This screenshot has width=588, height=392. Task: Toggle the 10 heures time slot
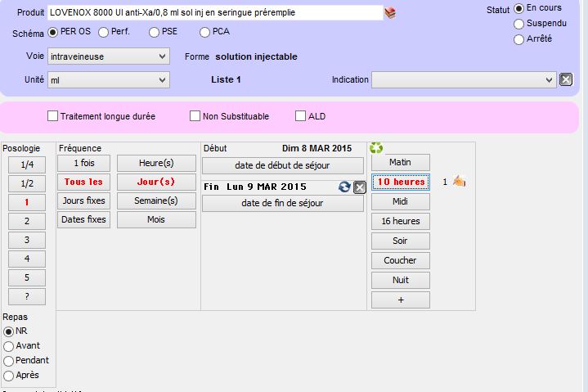coord(401,182)
